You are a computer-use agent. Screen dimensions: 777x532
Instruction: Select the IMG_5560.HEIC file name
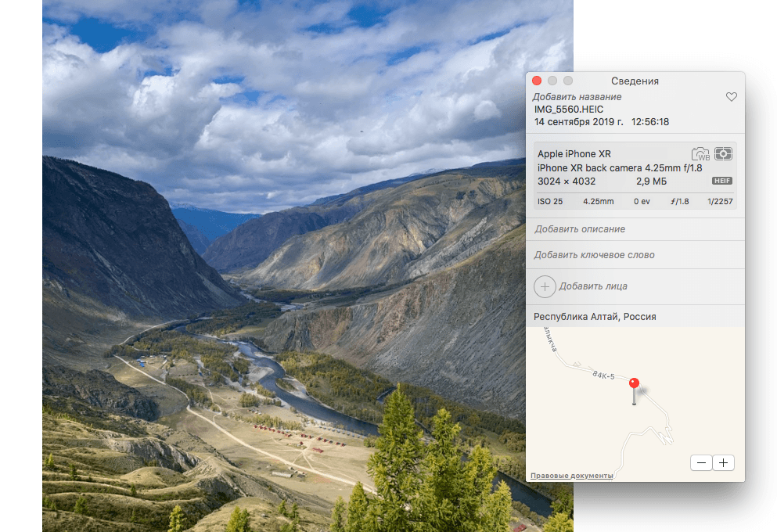pos(569,110)
